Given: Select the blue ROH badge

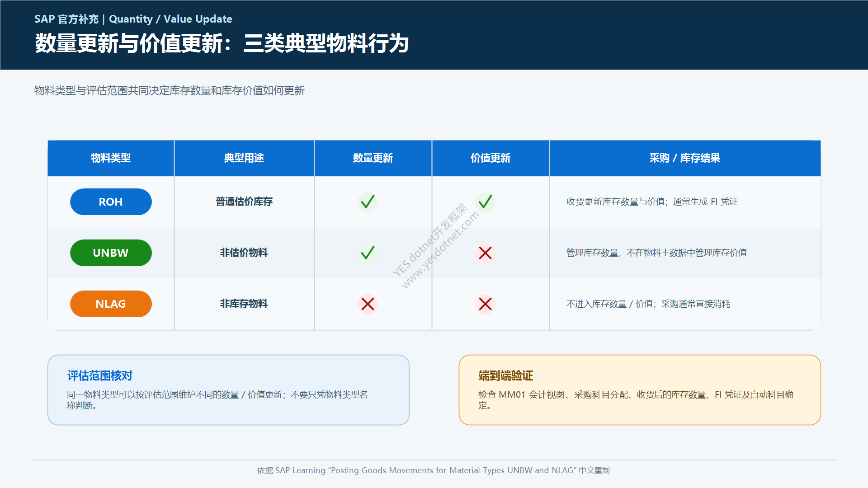Looking at the screenshot, I should tap(111, 202).
